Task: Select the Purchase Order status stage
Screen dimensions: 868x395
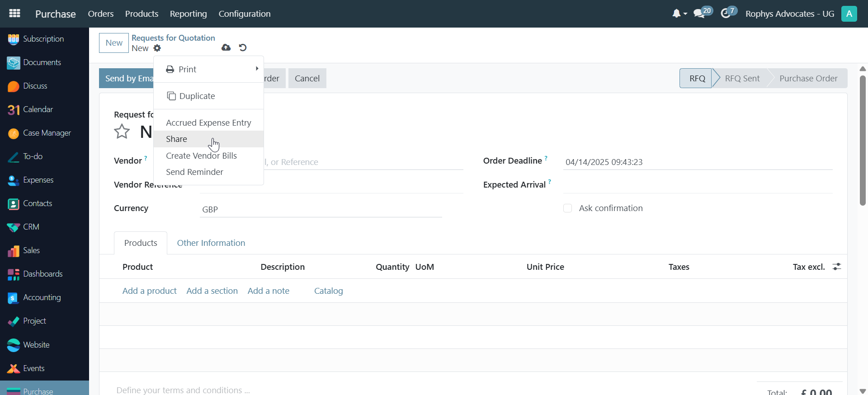Action: [808, 78]
